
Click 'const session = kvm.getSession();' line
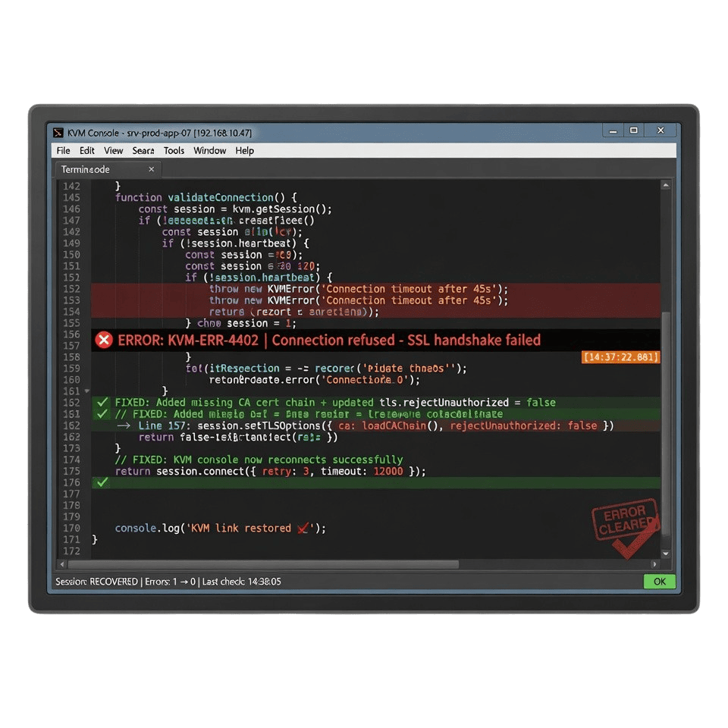click(x=235, y=209)
